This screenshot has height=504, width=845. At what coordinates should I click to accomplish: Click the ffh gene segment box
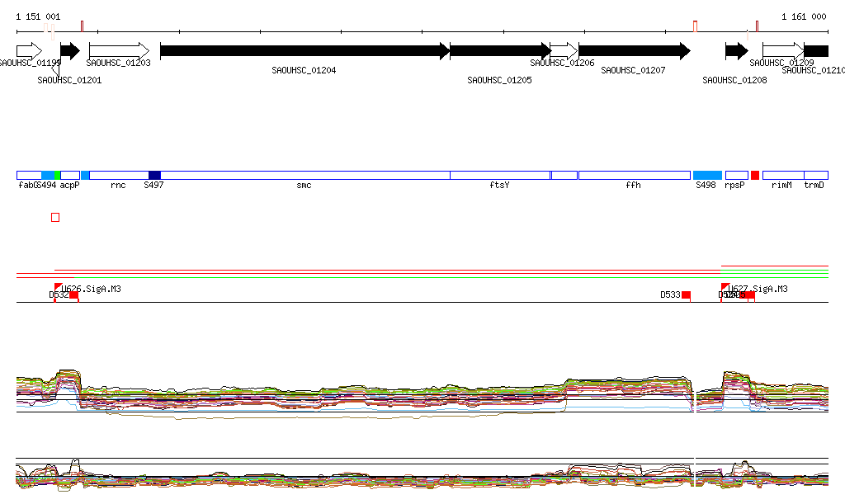634,175
